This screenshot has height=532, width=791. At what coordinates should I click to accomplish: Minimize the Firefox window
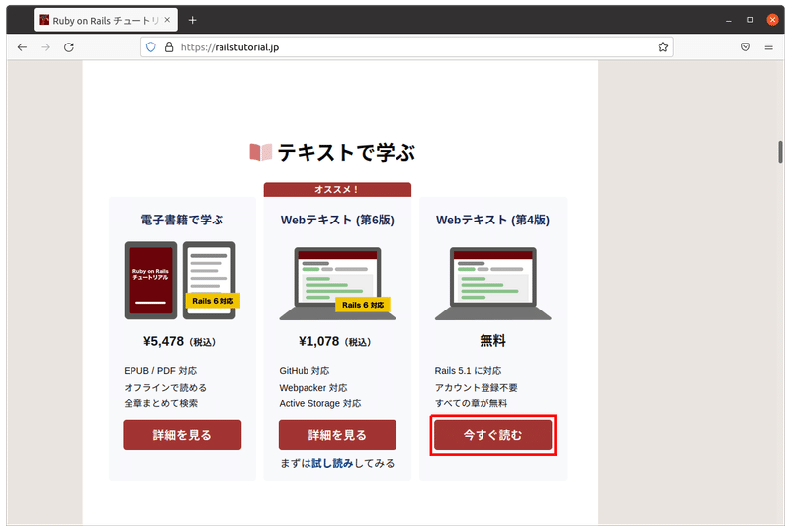tap(729, 20)
